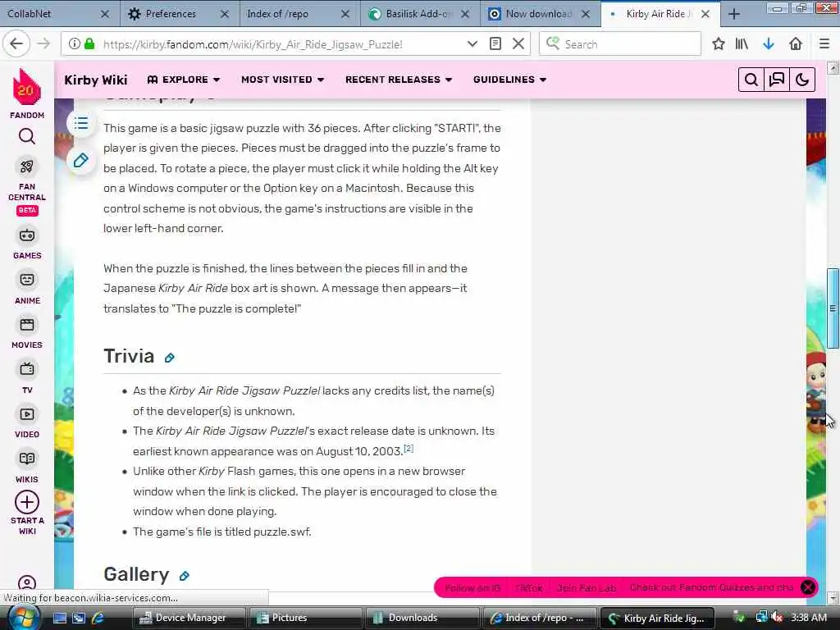Open a new tab with plus button
Screen dimensions: 840x630
(734, 14)
